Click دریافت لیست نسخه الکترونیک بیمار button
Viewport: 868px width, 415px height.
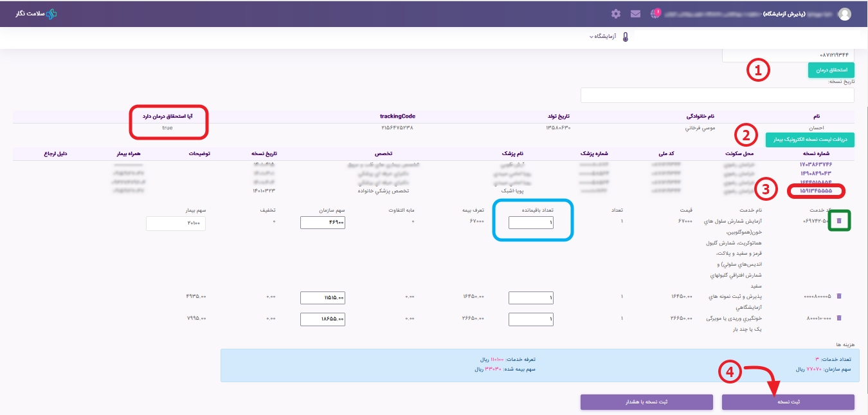coord(809,140)
